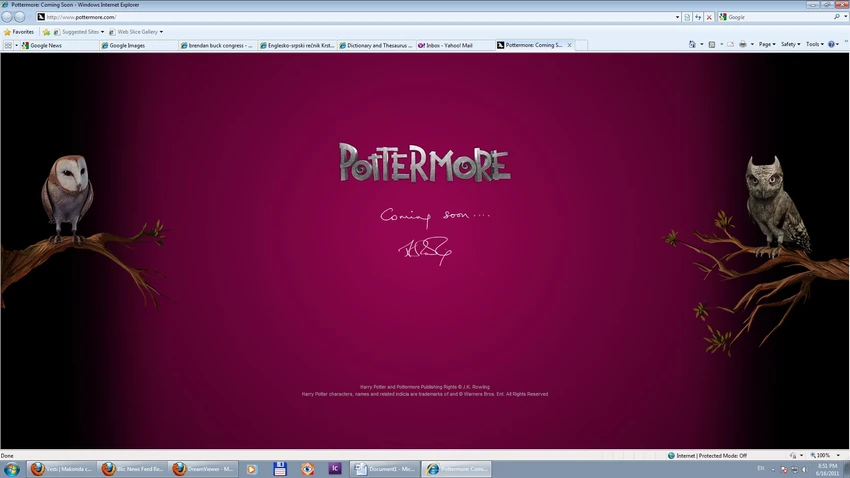Open the Quick Tabs grid icon

(8, 45)
